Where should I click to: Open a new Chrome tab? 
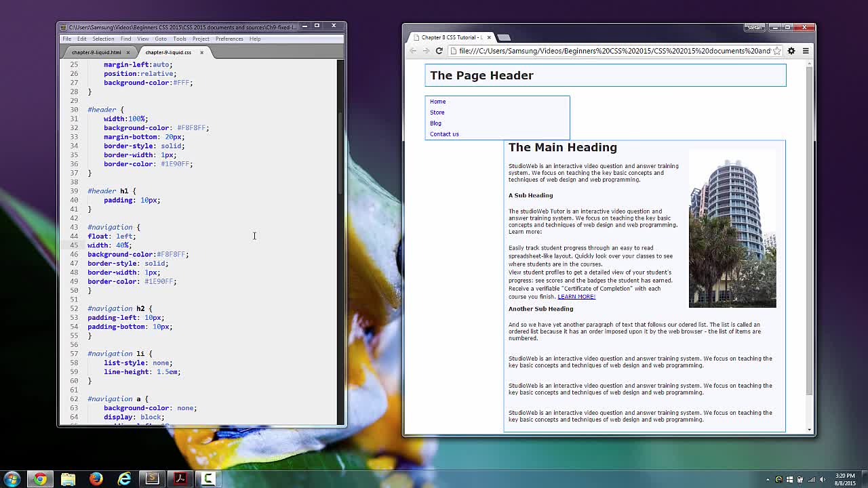pos(504,37)
